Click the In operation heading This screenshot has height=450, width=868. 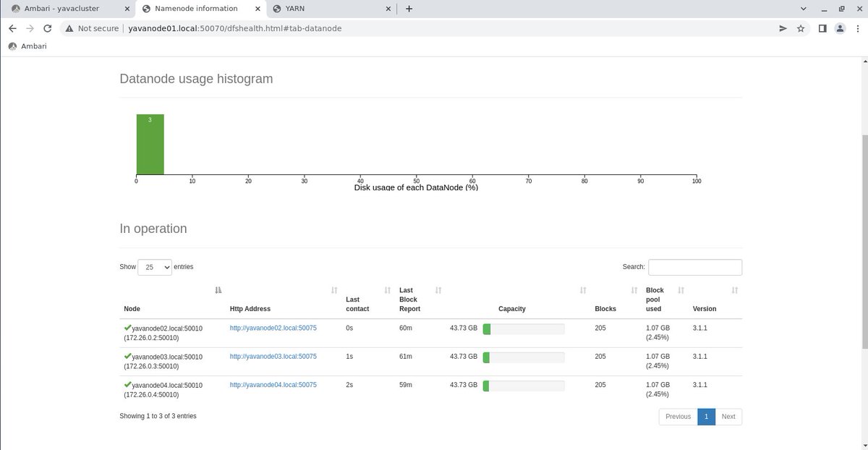pyautogui.click(x=153, y=229)
